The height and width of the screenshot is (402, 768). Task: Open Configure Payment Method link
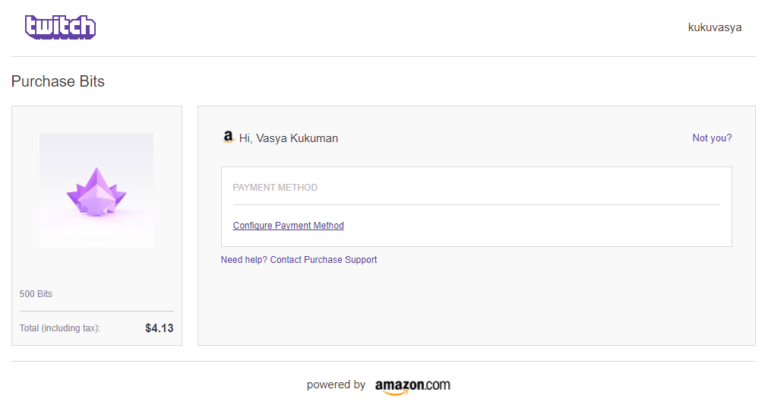[x=288, y=226]
